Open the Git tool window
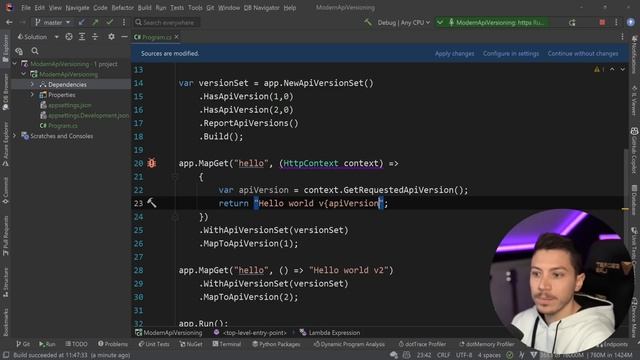 point(23,344)
